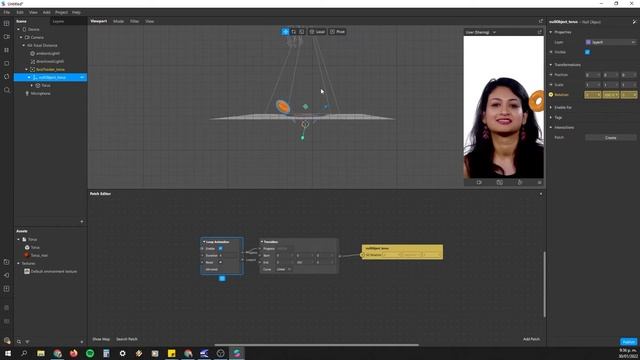
Task: Click Search Patch in patch editor
Action: (x=127, y=339)
